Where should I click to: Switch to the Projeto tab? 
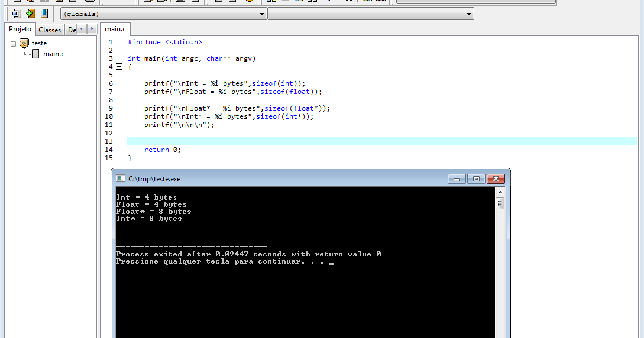20,29
